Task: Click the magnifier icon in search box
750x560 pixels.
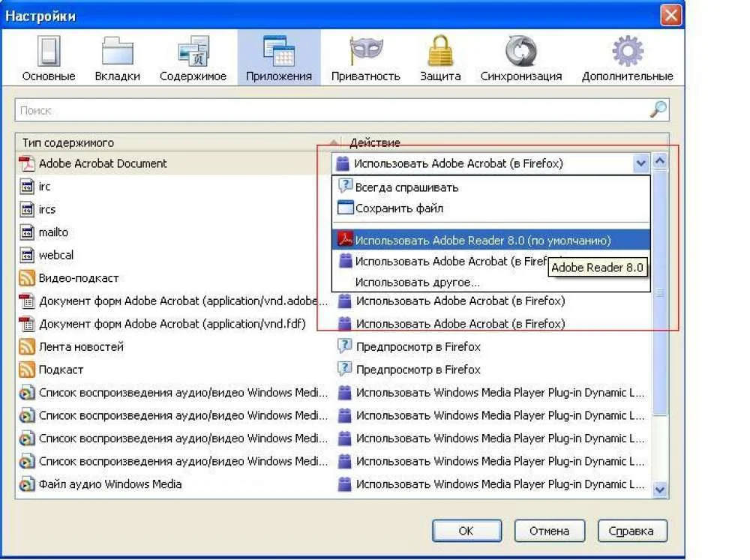Action: click(x=658, y=110)
